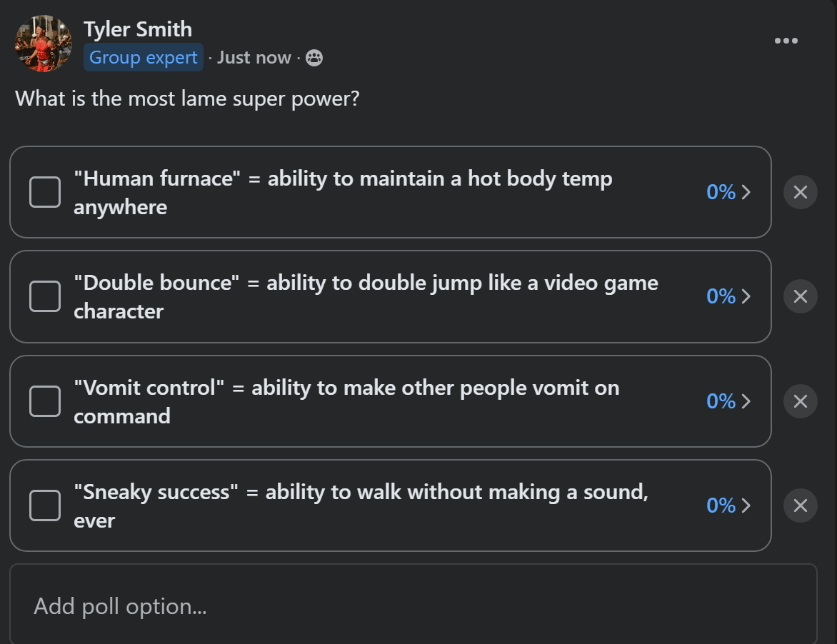Delete the Vomit control poll option
This screenshot has width=837, height=644.
point(800,401)
